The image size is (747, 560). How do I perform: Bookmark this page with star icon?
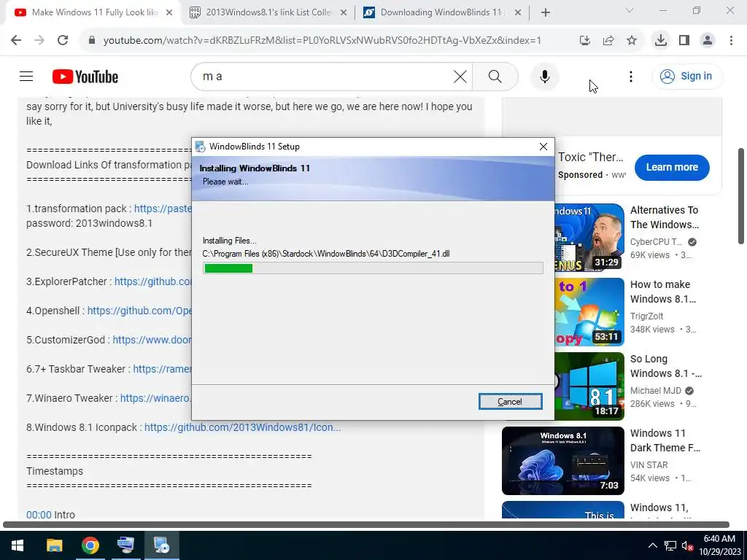pos(632,41)
